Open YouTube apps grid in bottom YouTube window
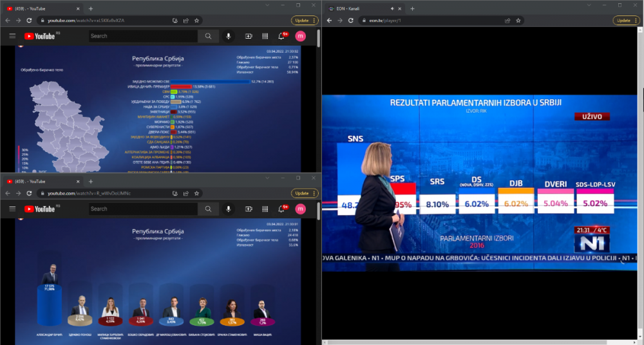This screenshot has width=644, height=345. tap(265, 209)
